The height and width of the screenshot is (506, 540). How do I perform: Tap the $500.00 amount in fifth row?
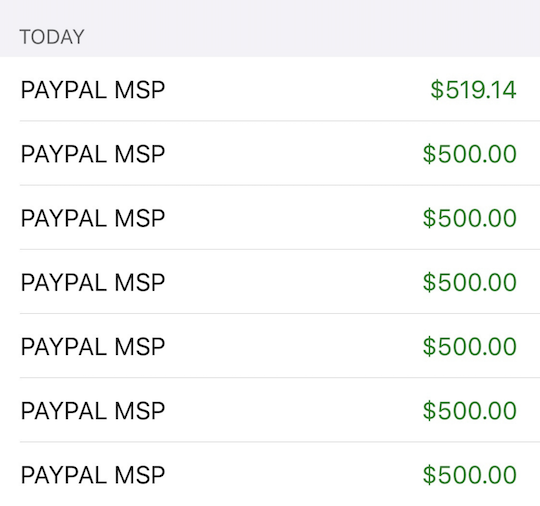[470, 347]
